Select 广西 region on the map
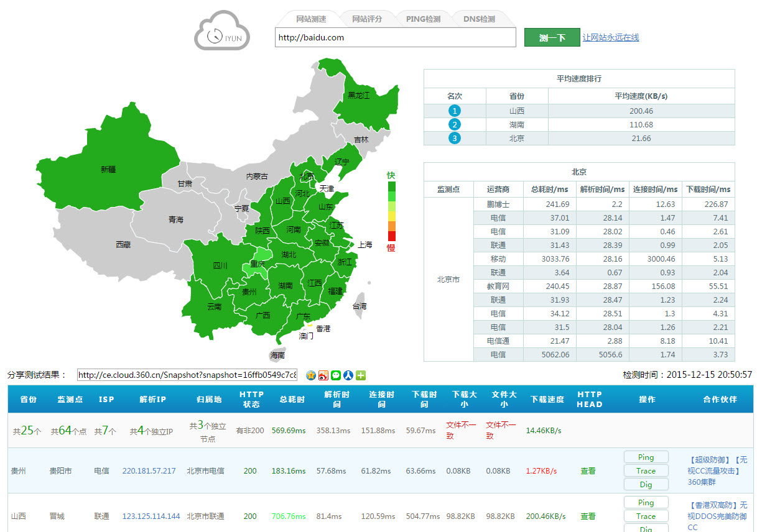This screenshot has height=532, width=757. click(262, 315)
